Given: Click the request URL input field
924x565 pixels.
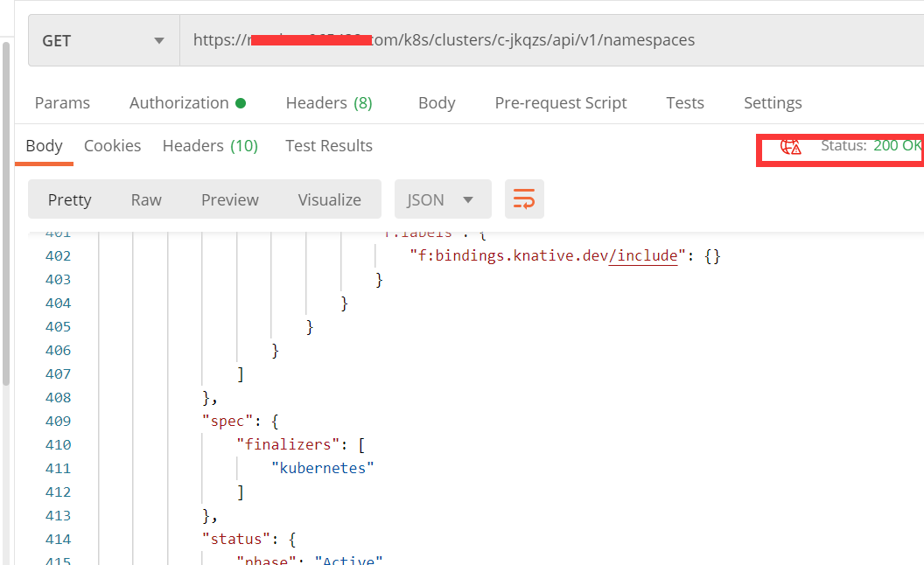Looking at the screenshot, I should pos(551,40).
